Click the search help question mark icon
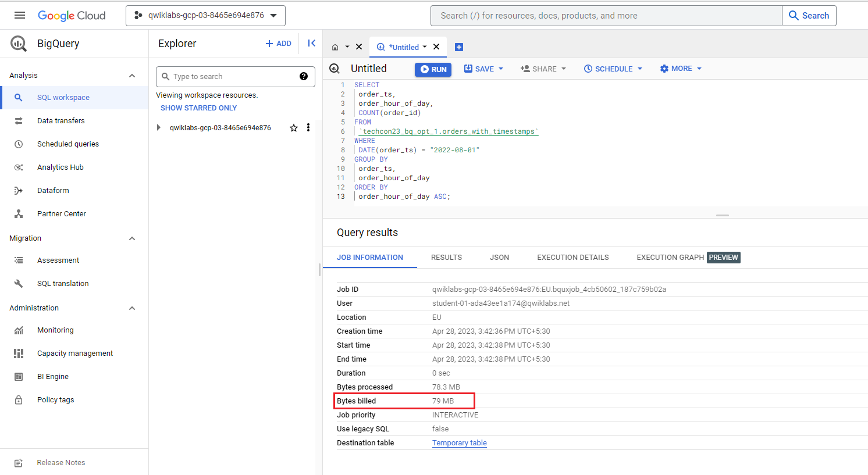This screenshot has width=868, height=475. tap(304, 76)
